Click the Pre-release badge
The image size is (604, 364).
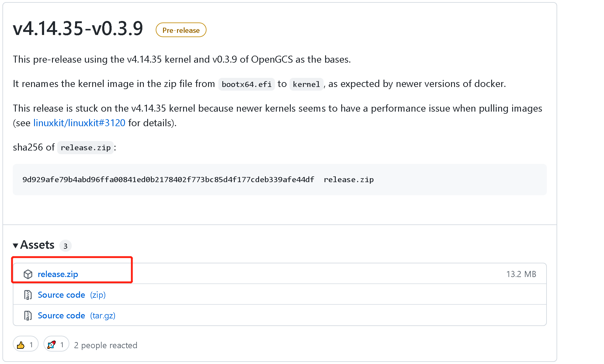pyautogui.click(x=181, y=30)
